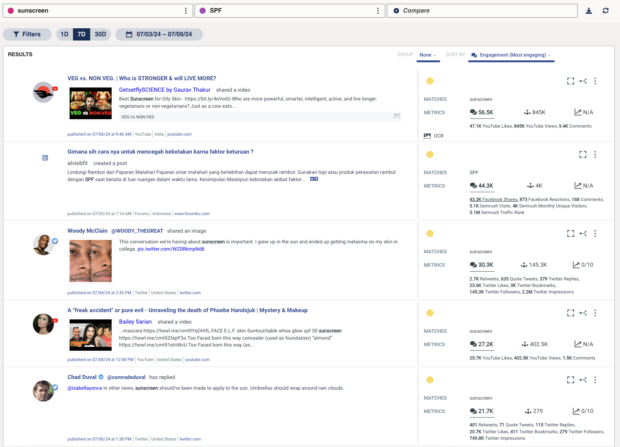Click sentiment face icon on Bailey Sarian video

(430, 313)
